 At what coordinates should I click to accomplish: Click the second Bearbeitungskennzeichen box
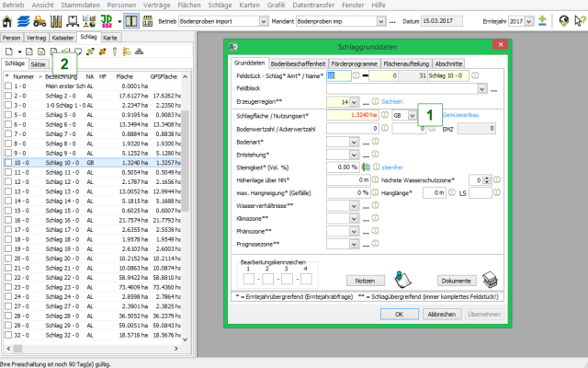point(268,279)
